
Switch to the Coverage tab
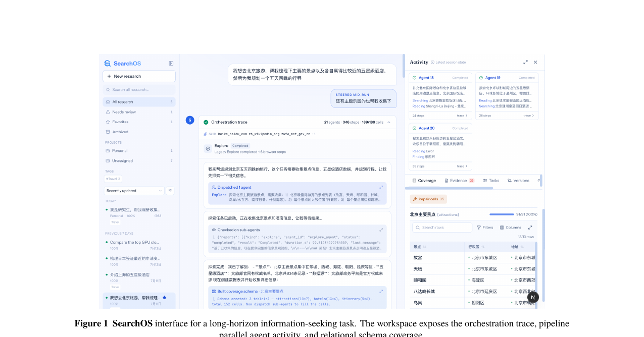(x=424, y=181)
